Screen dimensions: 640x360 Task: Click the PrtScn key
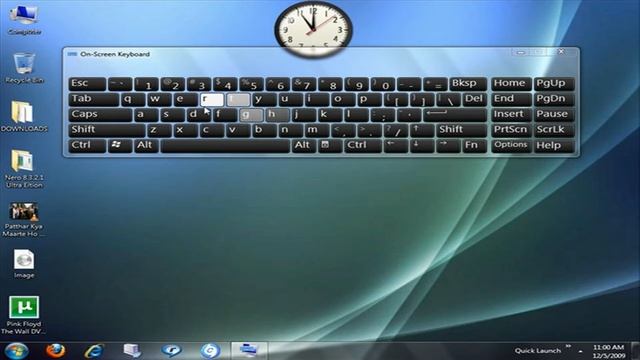tap(511, 130)
